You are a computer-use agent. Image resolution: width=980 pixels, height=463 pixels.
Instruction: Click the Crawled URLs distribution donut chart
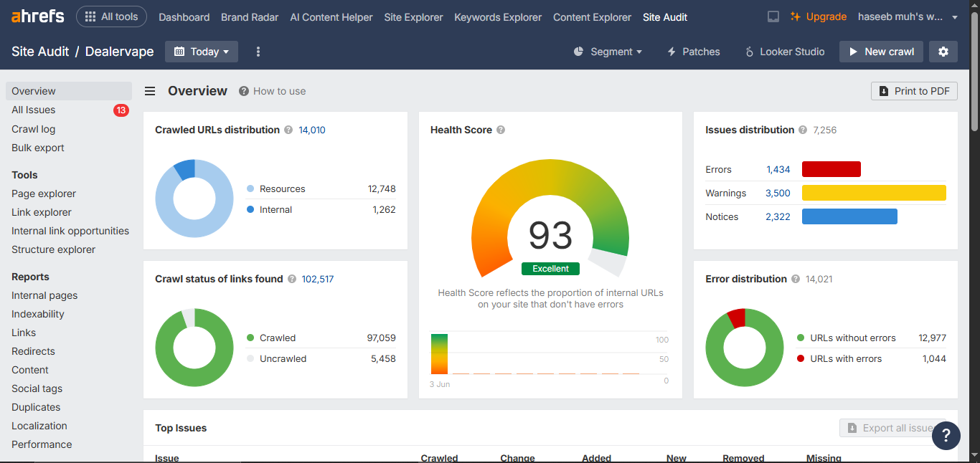(x=194, y=199)
